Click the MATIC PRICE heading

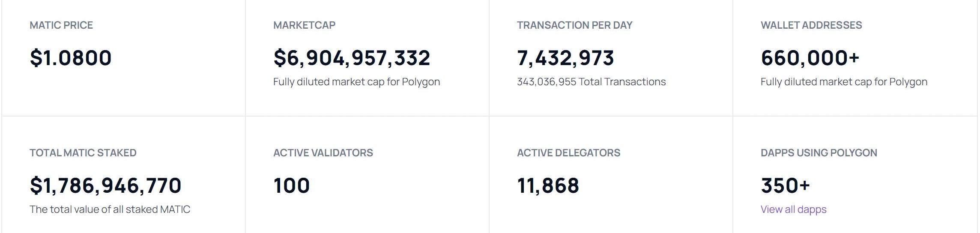coord(61,25)
